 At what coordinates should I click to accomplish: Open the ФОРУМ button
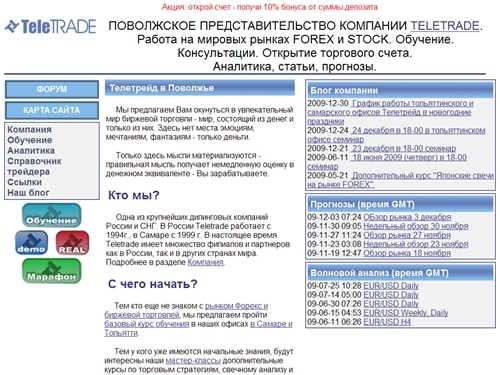[x=52, y=89]
